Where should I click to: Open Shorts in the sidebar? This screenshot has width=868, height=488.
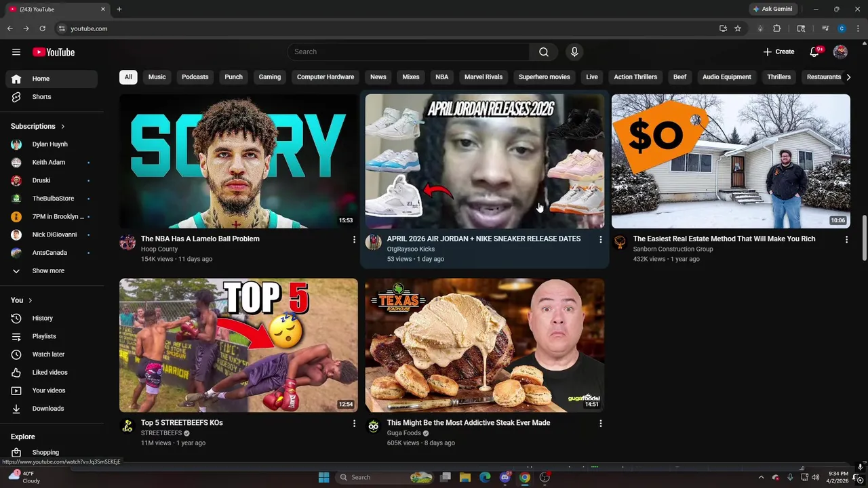tap(52, 97)
